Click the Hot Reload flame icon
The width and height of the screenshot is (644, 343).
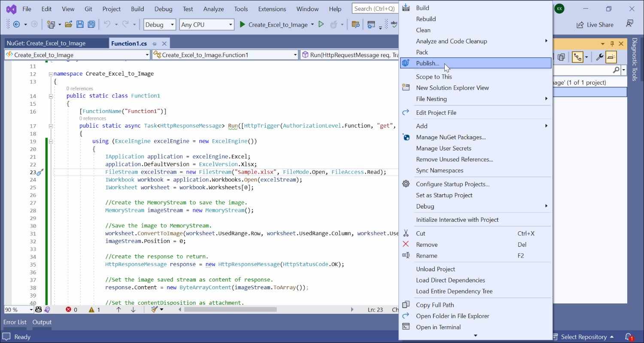(334, 24)
